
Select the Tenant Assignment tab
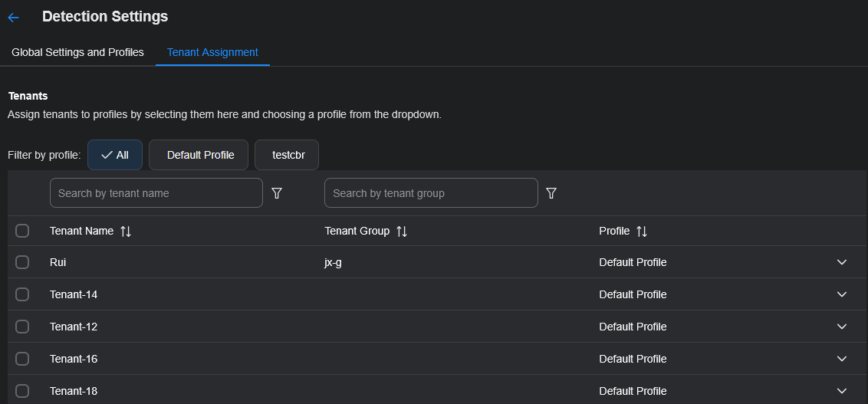click(x=212, y=52)
